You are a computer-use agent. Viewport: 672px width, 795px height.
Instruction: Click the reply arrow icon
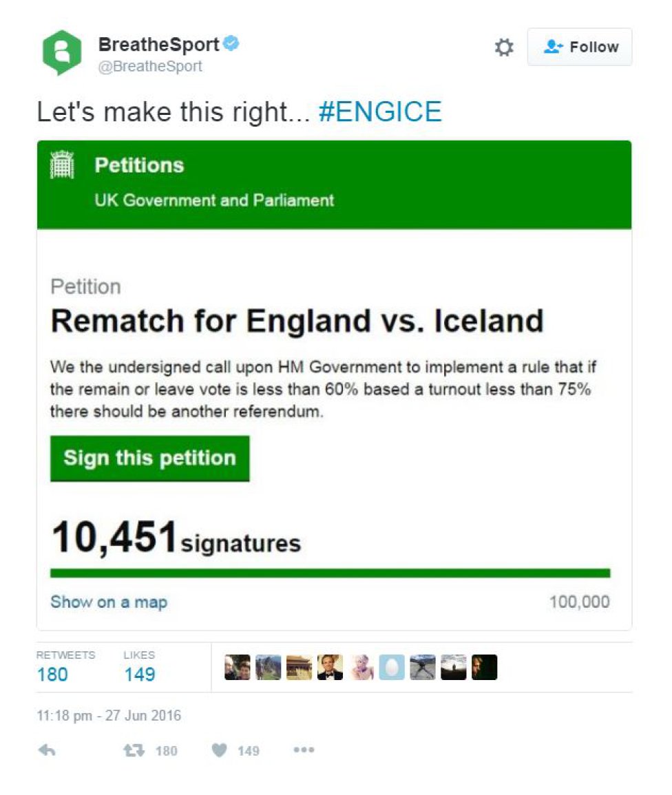pos(47,750)
